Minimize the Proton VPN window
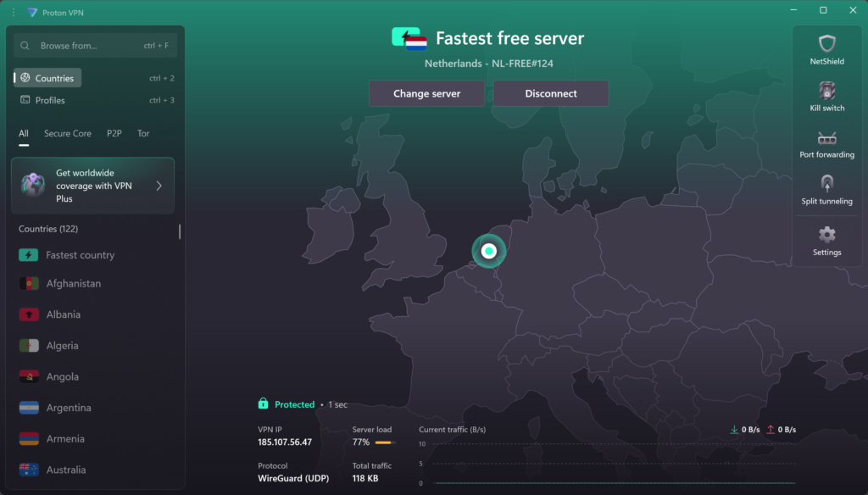 coord(793,10)
